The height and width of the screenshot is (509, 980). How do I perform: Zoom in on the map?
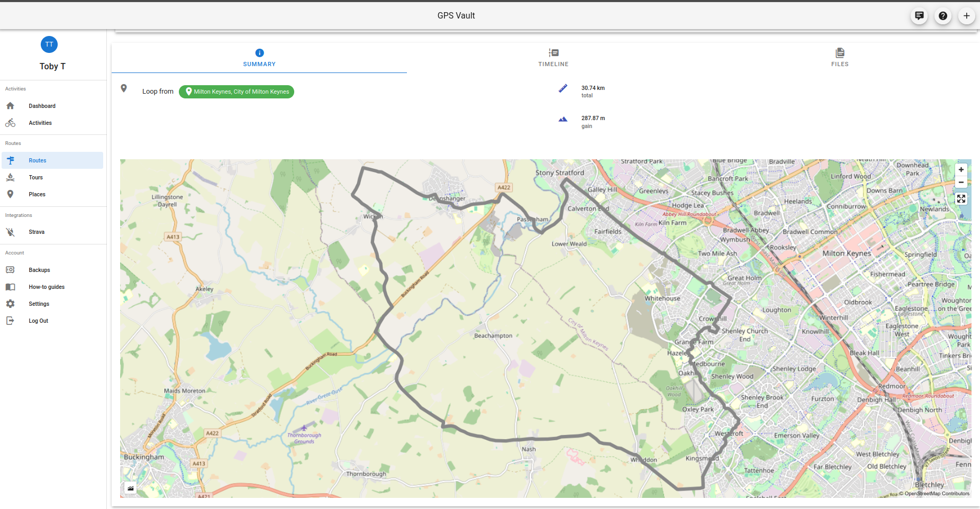[961, 170]
